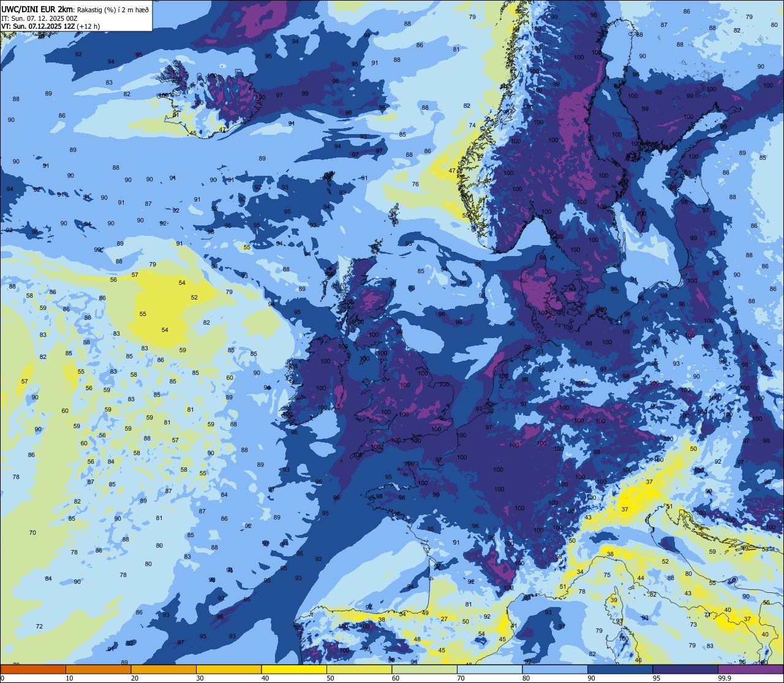Click the value 76 in the Norwegian Sea
784x683 pixels.
415,184
